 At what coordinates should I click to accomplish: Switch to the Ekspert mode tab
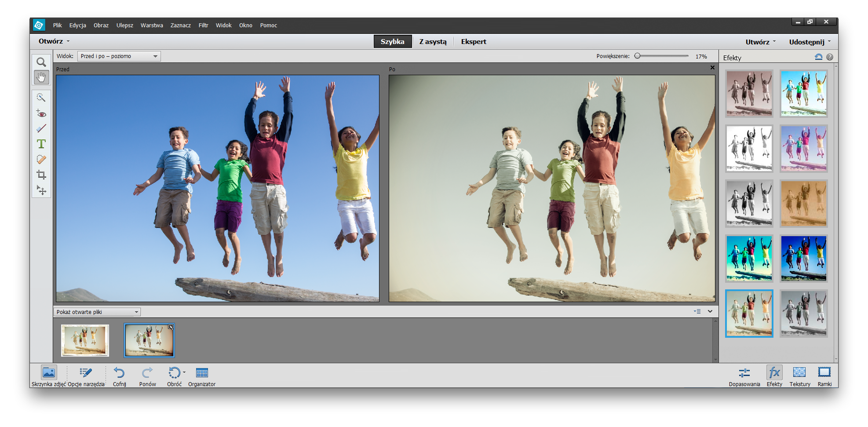[x=474, y=41]
